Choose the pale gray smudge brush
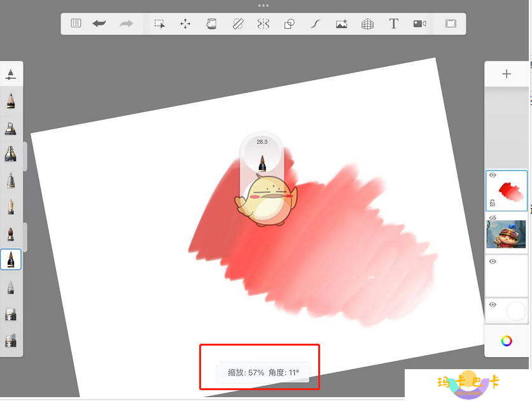532x401 pixels. point(11,287)
